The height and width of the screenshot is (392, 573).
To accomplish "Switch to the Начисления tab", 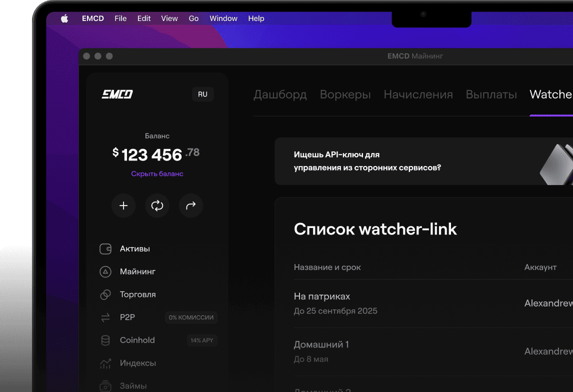I will click(418, 94).
